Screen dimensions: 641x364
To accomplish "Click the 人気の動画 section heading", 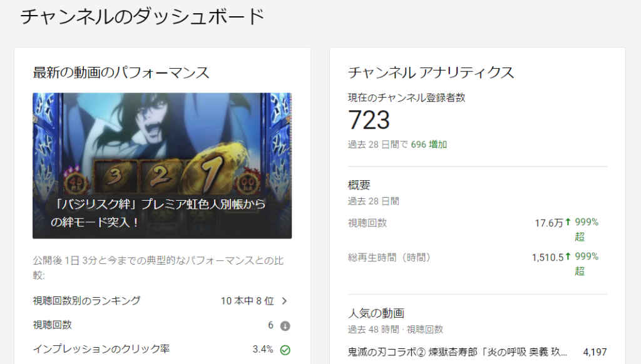I will pos(376,313).
